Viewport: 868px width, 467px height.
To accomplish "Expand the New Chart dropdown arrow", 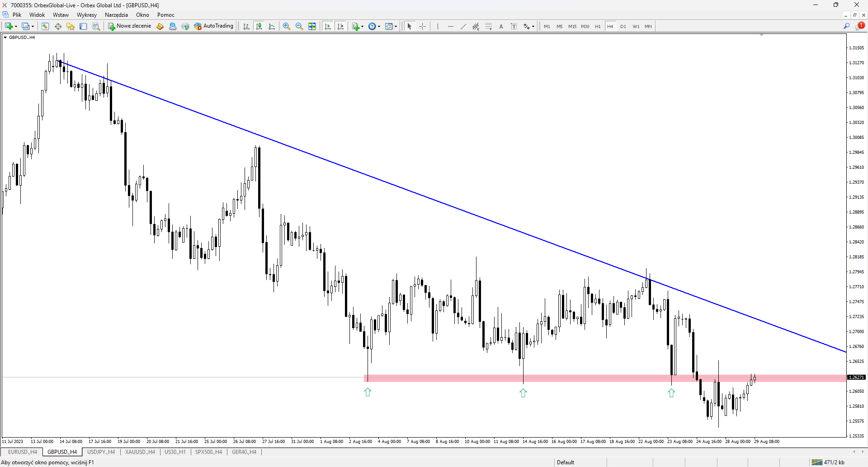I will [x=16, y=27].
